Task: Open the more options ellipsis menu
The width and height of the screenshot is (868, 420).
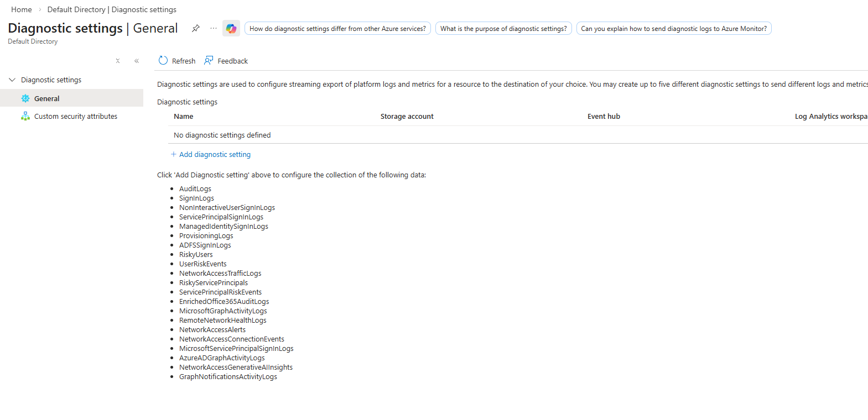Action: coord(214,28)
